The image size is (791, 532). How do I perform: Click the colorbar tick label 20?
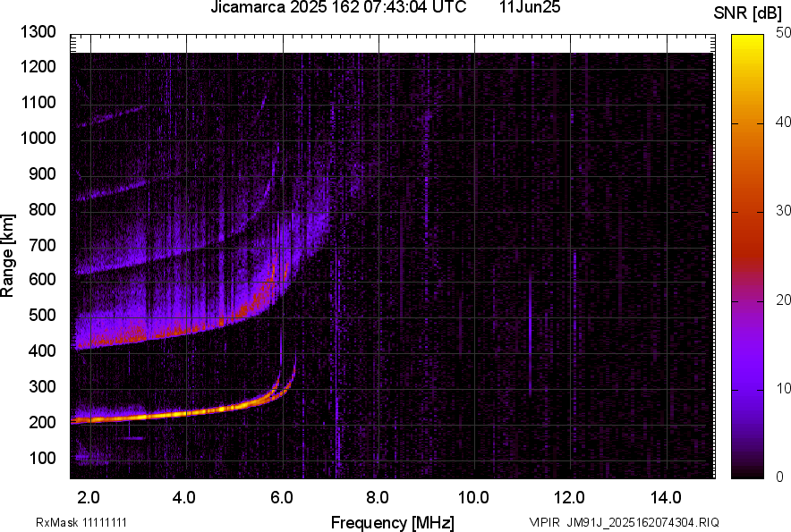[x=783, y=300]
